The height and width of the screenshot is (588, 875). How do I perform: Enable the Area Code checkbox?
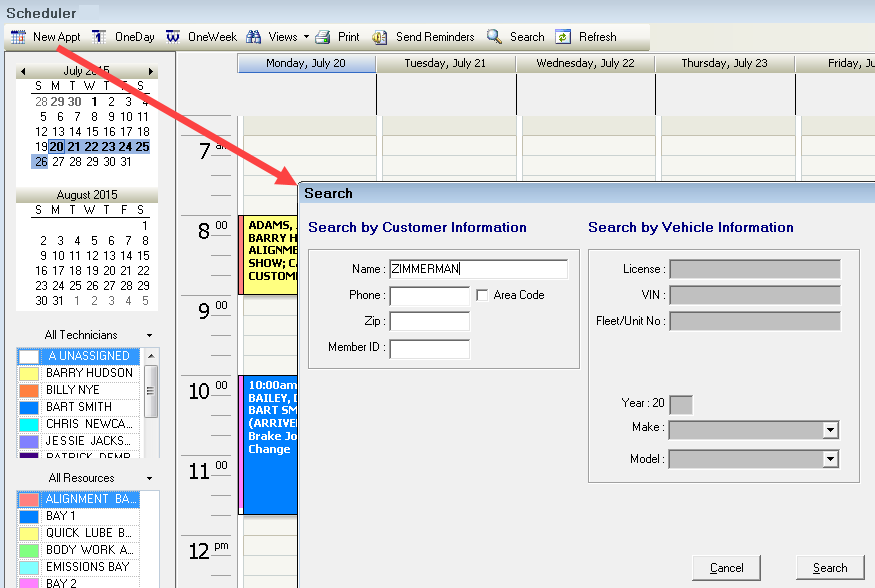tap(481, 295)
